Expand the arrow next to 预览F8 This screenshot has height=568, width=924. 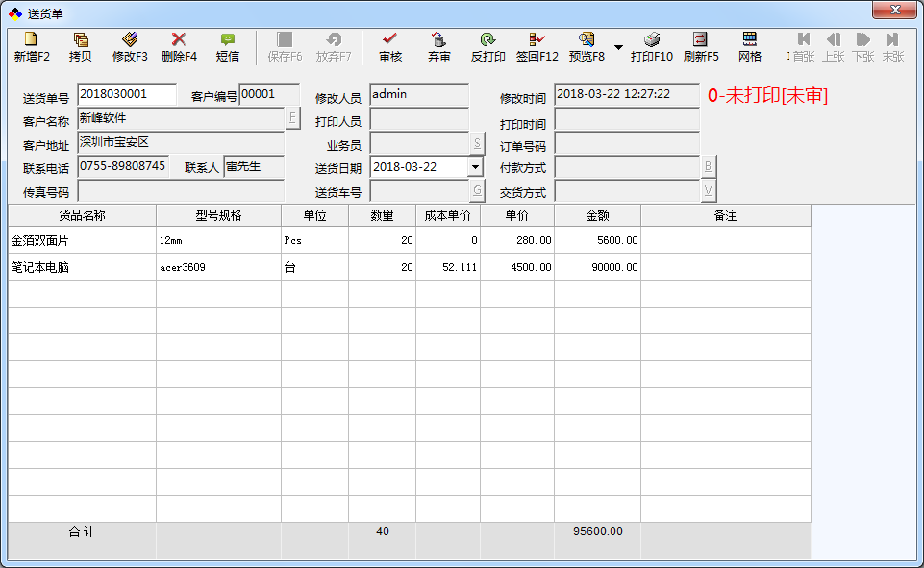pos(618,47)
